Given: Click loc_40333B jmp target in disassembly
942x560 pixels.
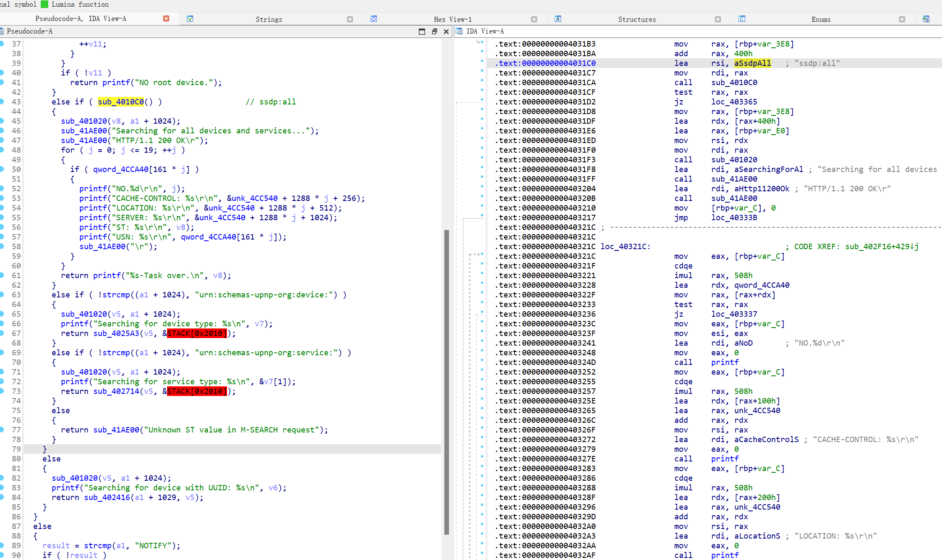Looking at the screenshot, I should [x=734, y=217].
